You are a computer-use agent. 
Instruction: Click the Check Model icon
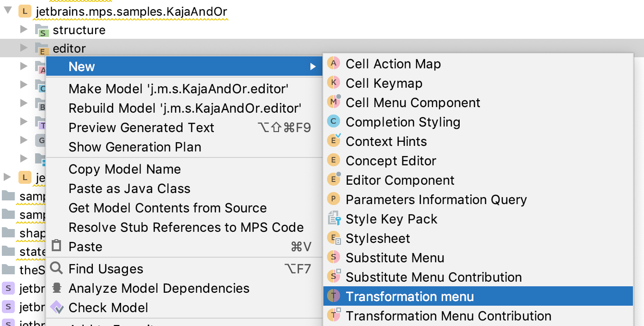click(x=57, y=308)
